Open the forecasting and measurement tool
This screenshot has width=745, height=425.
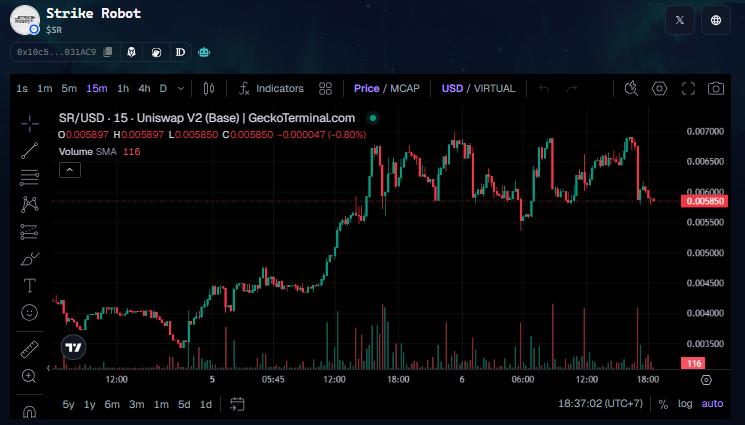pyautogui.click(x=29, y=232)
